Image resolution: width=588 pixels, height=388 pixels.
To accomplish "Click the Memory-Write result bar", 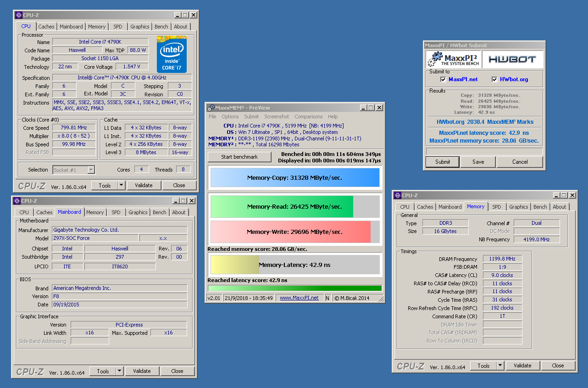I will point(294,232).
